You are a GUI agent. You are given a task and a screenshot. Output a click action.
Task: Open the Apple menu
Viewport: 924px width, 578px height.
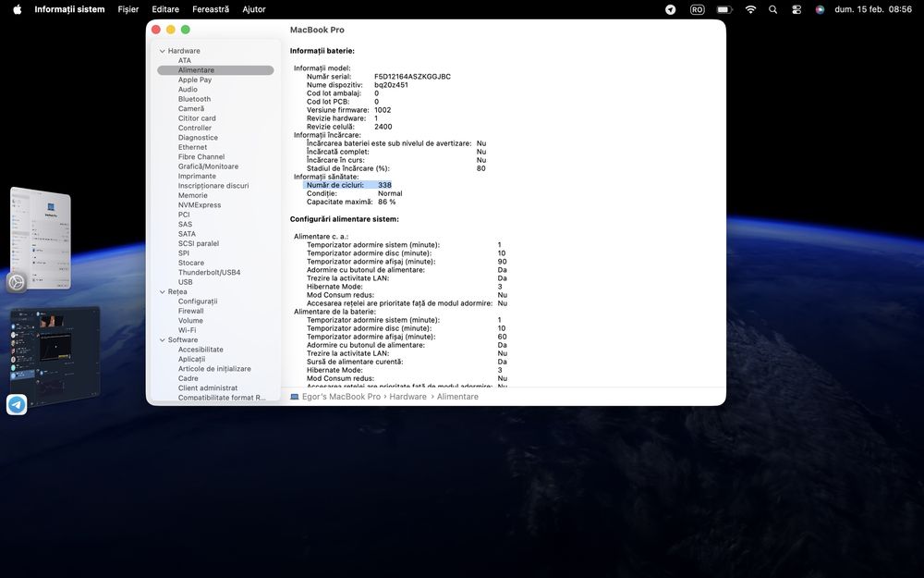click(x=17, y=9)
